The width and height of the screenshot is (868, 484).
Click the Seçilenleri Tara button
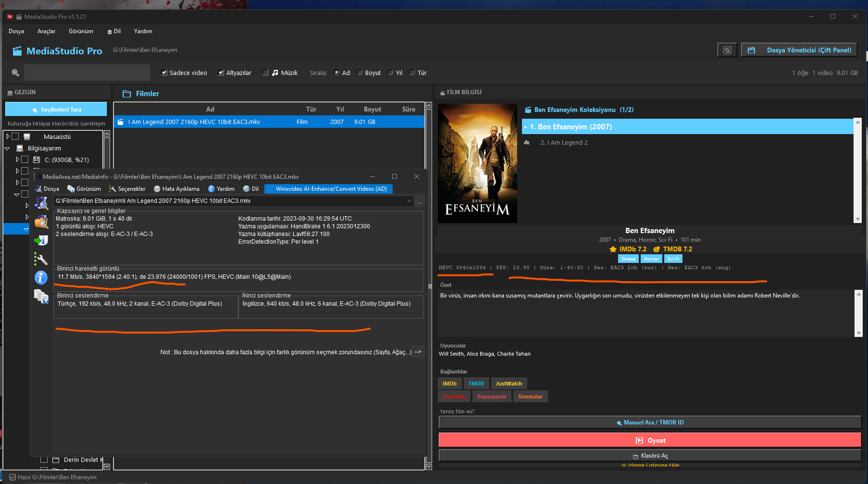tap(56, 109)
